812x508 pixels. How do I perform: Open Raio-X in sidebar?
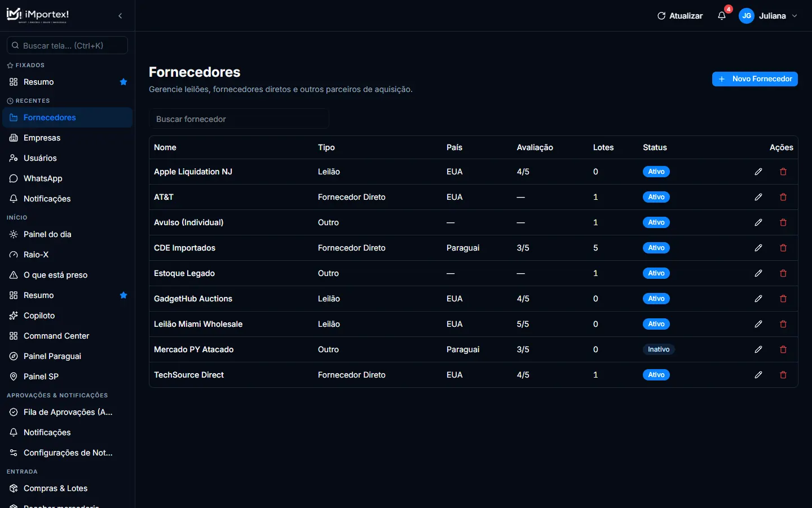(x=68, y=255)
